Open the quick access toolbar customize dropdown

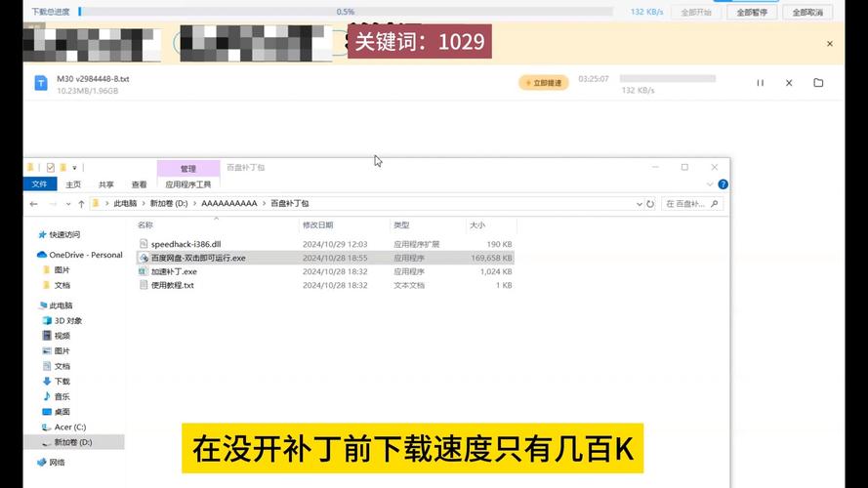tap(75, 168)
